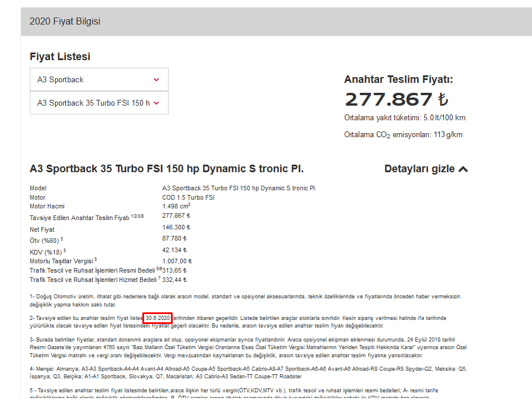Viewport: 532px width, 418px height.
Task: Click the Ortalama yakıt tüketimi line
Action: point(405,118)
